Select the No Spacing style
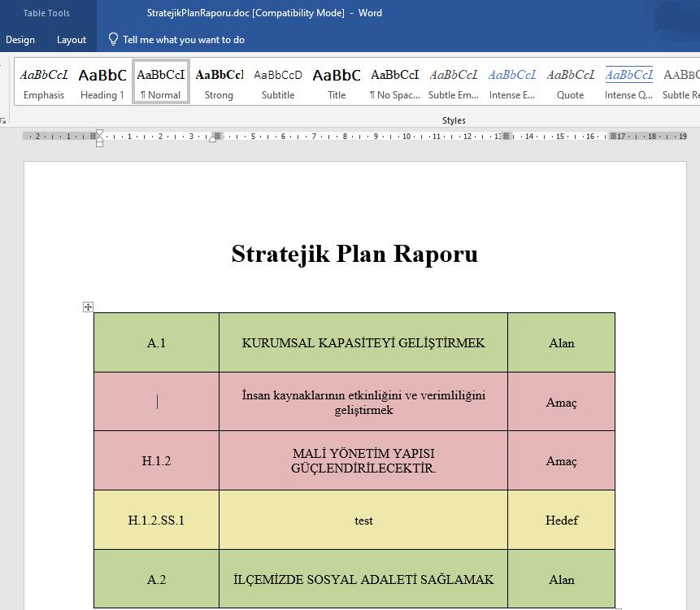The image size is (700, 610). (x=395, y=82)
